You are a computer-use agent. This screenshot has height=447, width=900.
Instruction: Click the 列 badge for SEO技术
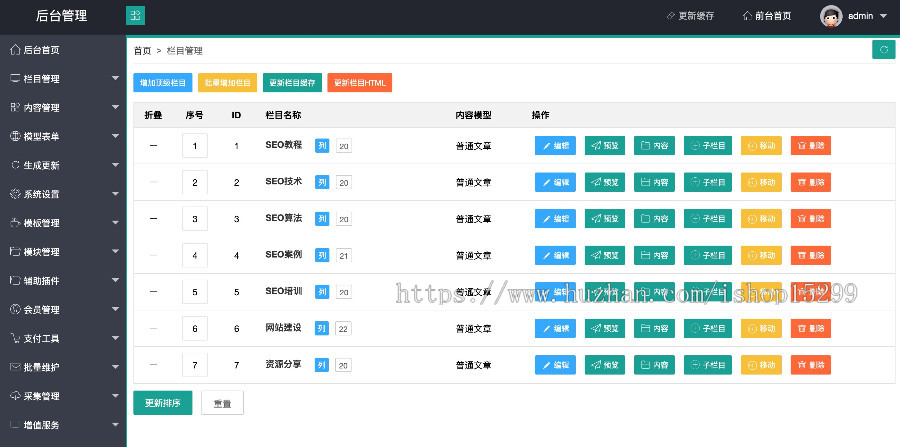[322, 182]
